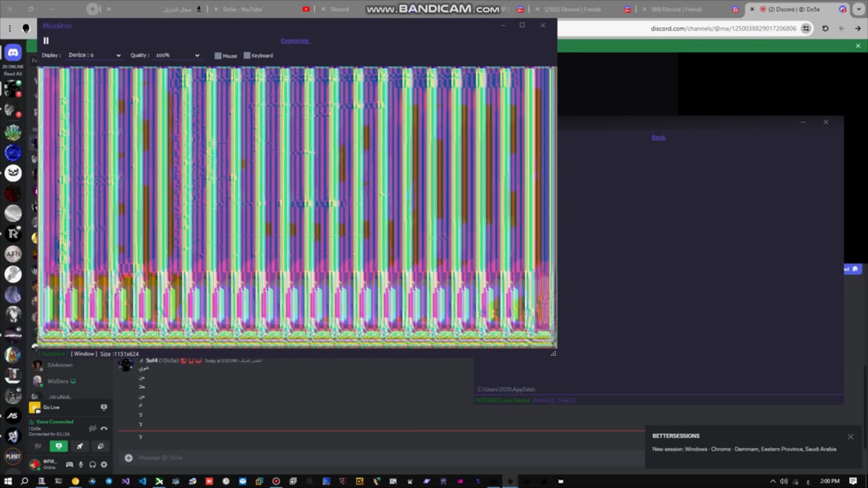Start an activity with the rocket icon
Image resolution: width=868 pixels, height=488 pixels.
[x=79, y=446]
